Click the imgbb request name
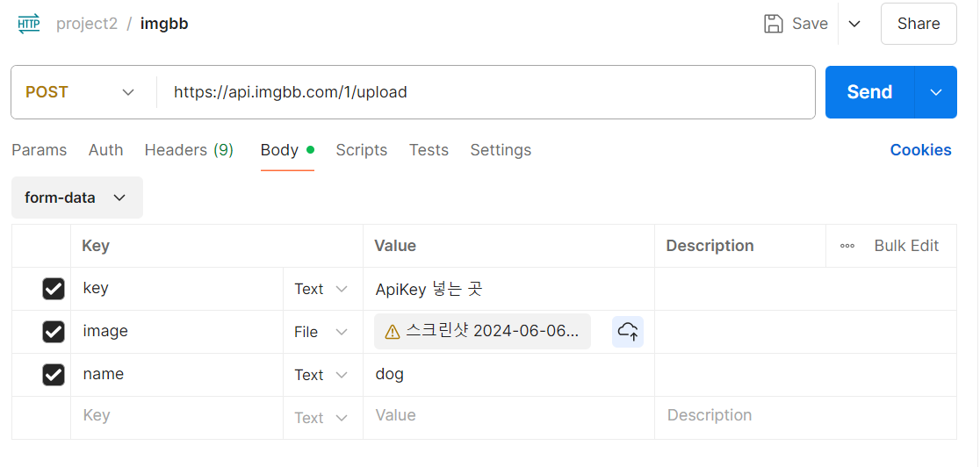Viewport: 980px width, 467px height. (x=164, y=24)
